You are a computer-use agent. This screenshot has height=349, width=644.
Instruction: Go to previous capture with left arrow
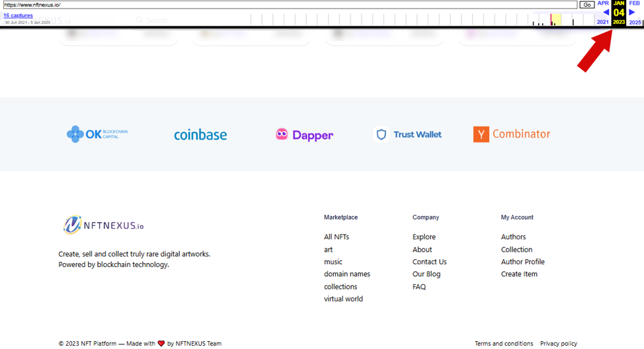(606, 13)
